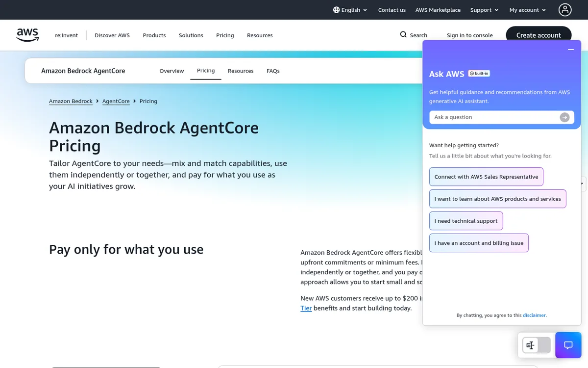This screenshot has height=368, width=588.
Task: Open the English language dropdown
Action: pos(350,10)
